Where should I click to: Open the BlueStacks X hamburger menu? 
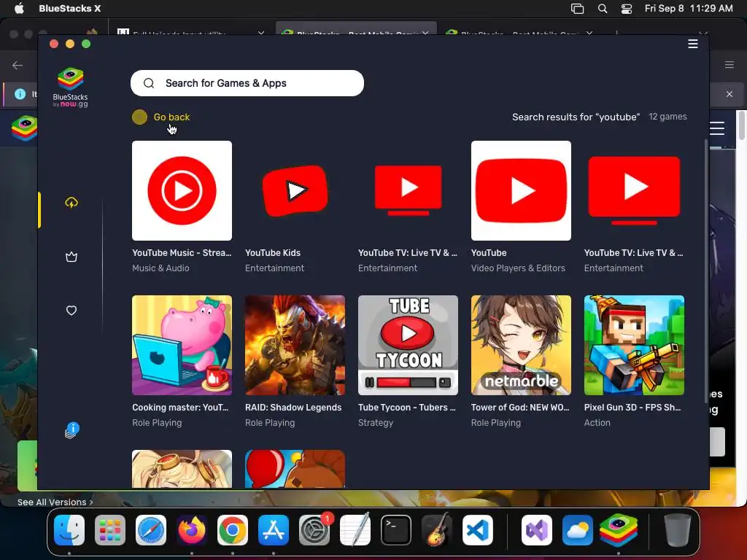pyautogui.click(x=693, y=44)
